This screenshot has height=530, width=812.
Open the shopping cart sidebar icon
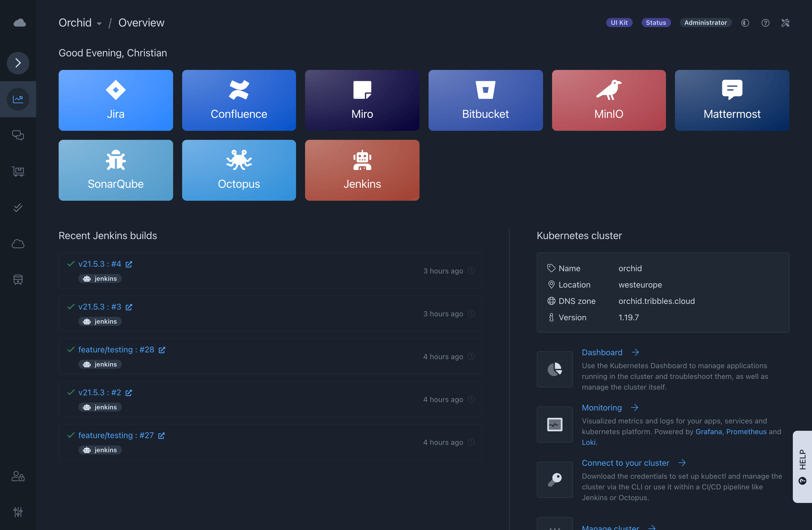tap(18, 171)
